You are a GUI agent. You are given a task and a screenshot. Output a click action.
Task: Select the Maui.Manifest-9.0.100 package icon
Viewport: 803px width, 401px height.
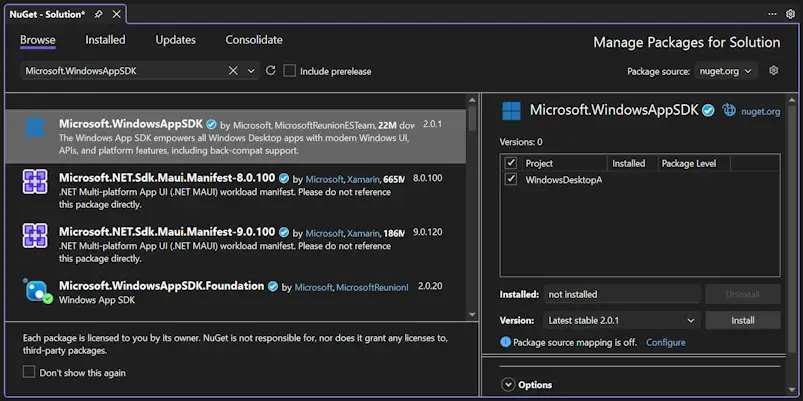[35, 236]
